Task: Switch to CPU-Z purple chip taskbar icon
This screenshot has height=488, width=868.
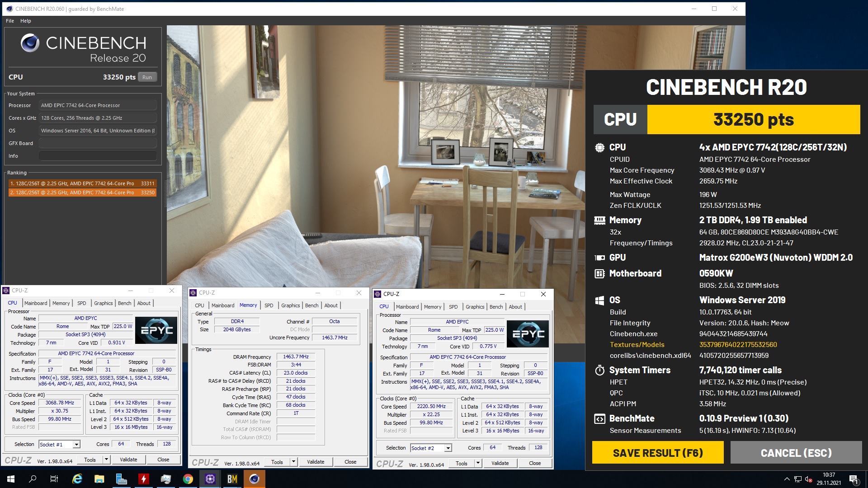Action: click(210, 479)
